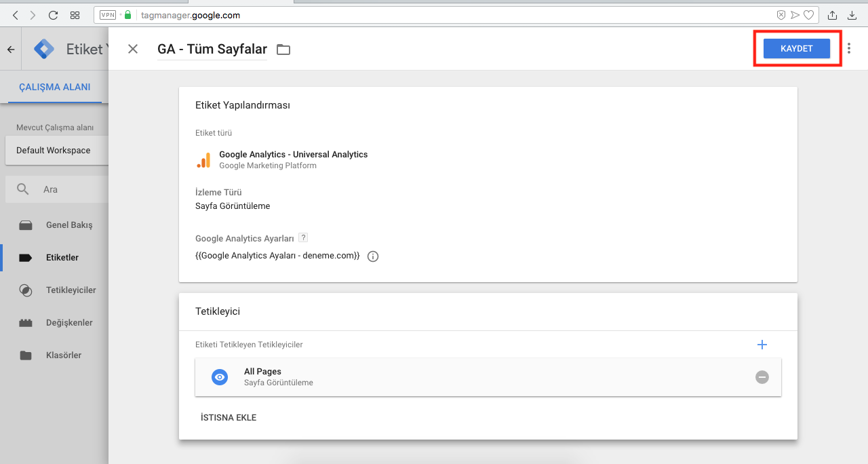868x464 pixels.
Task: Click the back arrow beside the Tag Manager logo
Action: 11,50
